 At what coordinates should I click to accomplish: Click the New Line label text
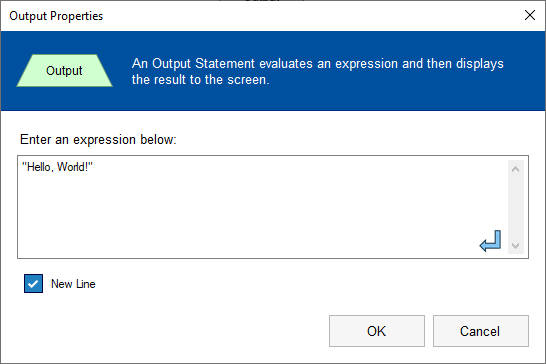73,284
